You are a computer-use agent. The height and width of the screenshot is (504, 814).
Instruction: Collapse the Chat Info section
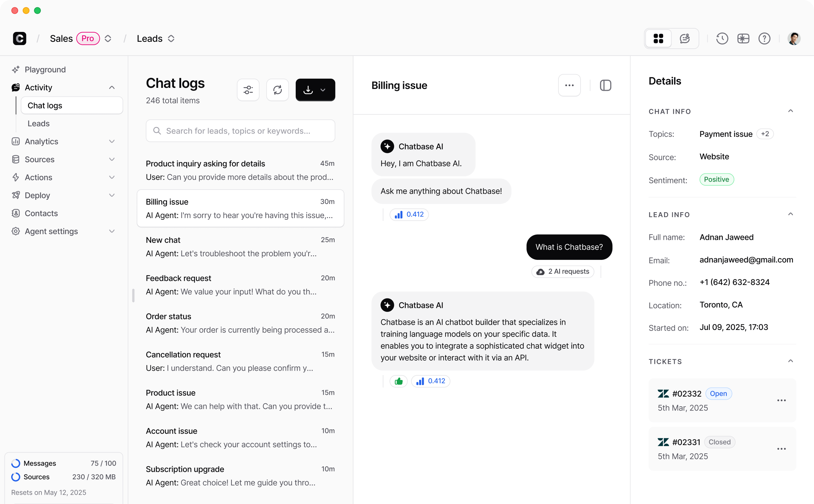coord(791,111)
